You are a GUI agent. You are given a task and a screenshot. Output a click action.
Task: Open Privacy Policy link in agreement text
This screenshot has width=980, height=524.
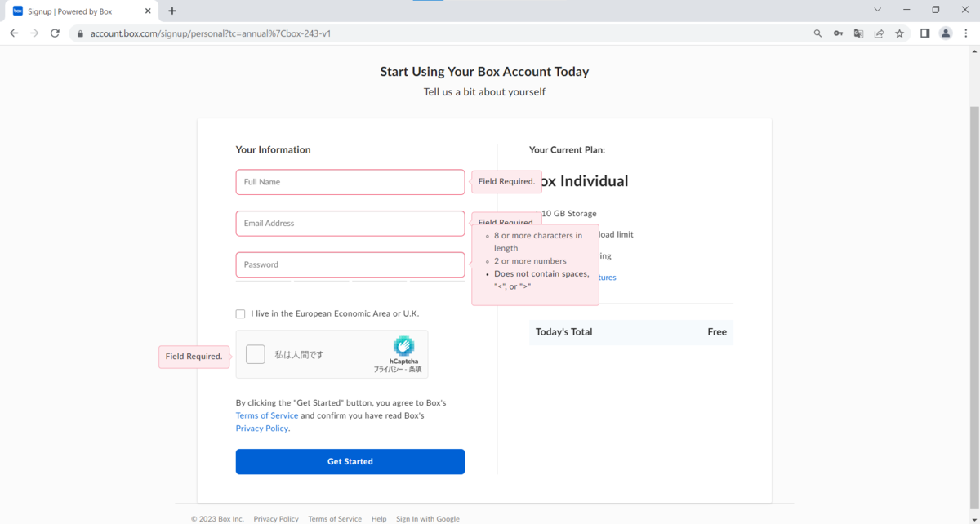pyautogui.click(x=262, y=429)
